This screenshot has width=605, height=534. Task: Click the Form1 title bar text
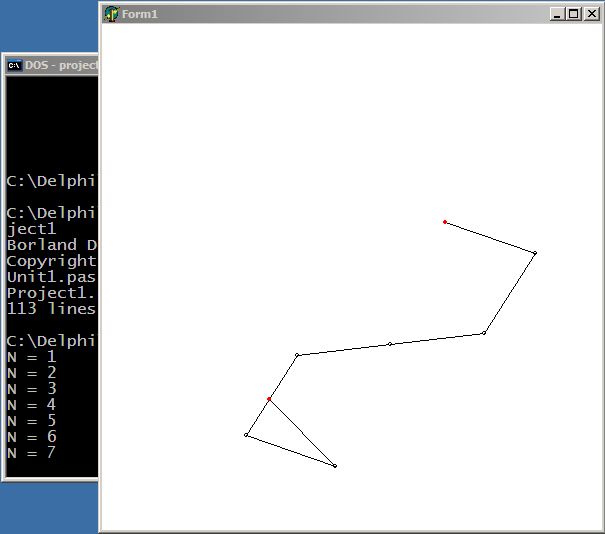coord(140,14)
